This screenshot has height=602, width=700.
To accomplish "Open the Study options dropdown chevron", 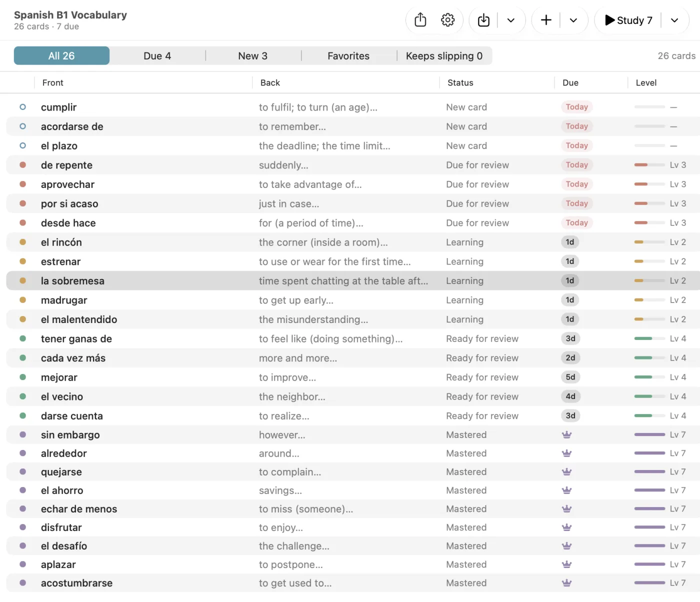I will pos(674,20).
